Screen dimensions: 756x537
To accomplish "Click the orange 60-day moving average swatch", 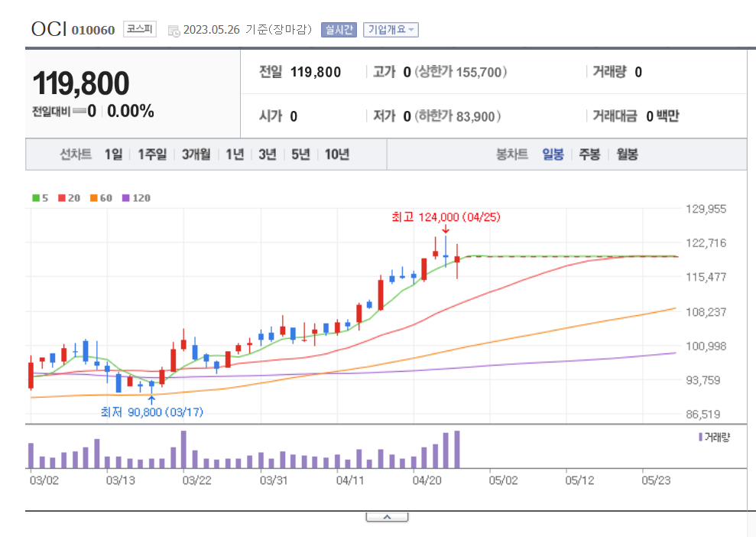I will point(93,198).
